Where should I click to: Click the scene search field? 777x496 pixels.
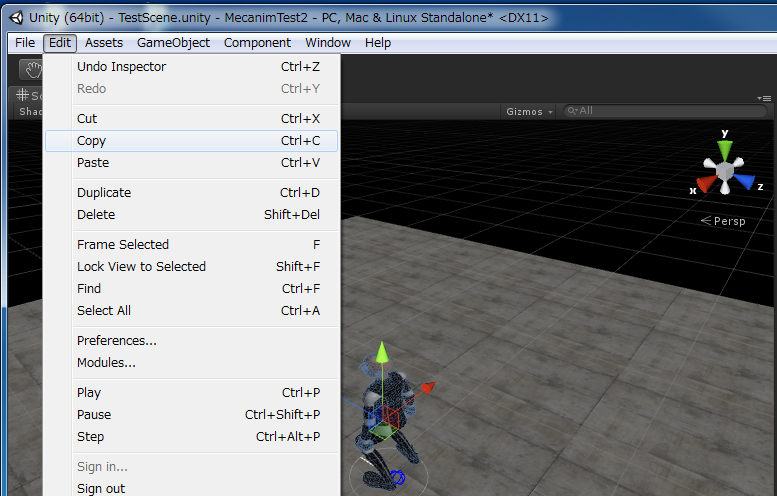[x=666, y=111]
